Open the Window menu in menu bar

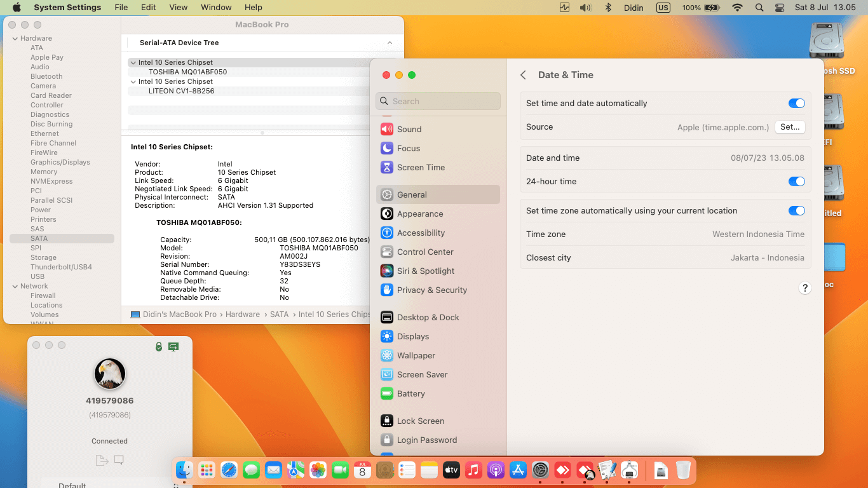click(216, 8)
